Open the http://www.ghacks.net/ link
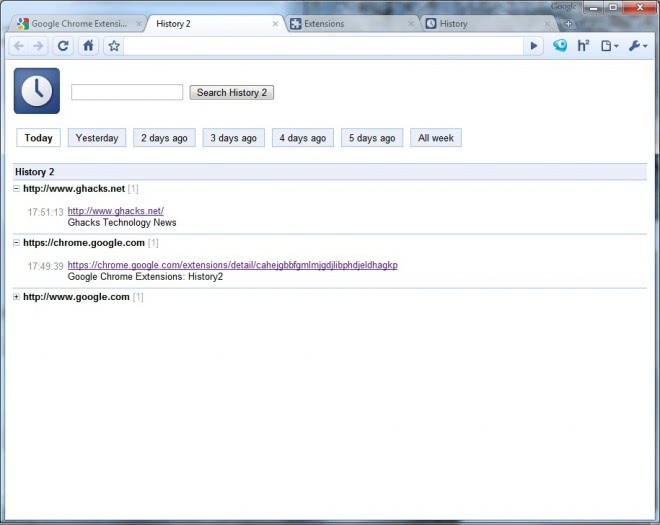The height and width of the screenshot is (525, 660). tap(116, 211)
